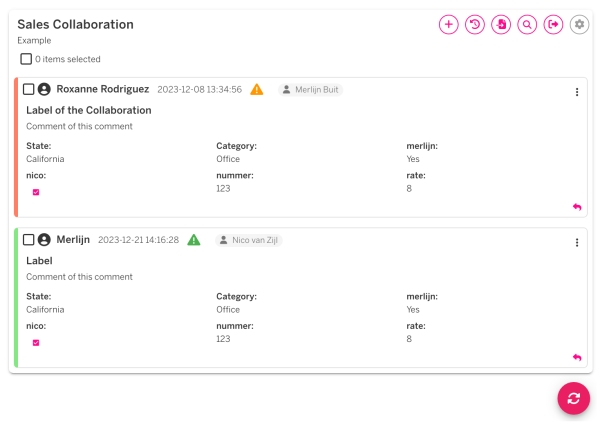Open settings via the gear icon
600x427 pixels.
pyautogui.click(x=580, y=24)
